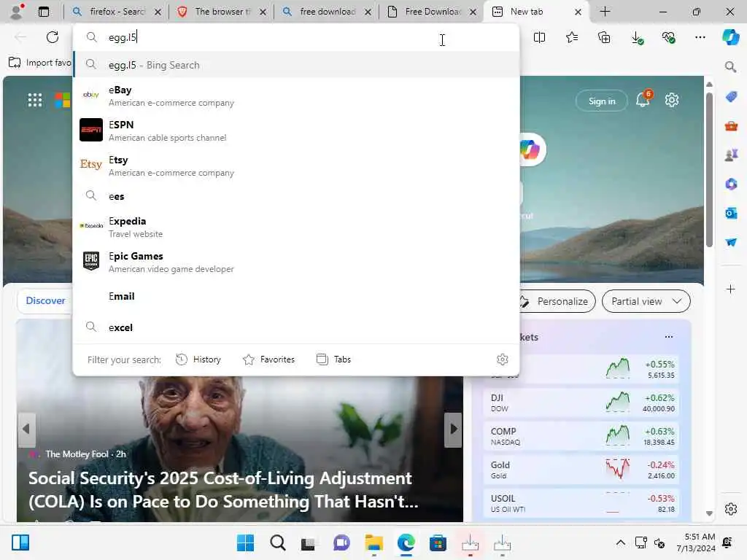This screenshot has height=560, width=747.
Task: Open the sidebar Drop paper-plane icon
Action: click(x=731, y=242)
